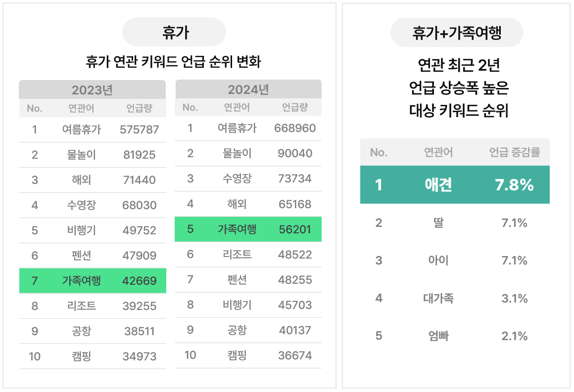Click the 휴가 연관 키워드 언급 순위 변화 title
Viewport: 574px width, 392px height.
pos(174,62)
